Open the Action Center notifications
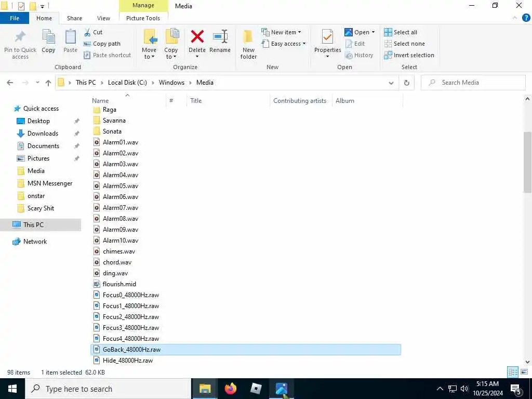The width and height of the screenshot is (532, 399). [516, 389]
